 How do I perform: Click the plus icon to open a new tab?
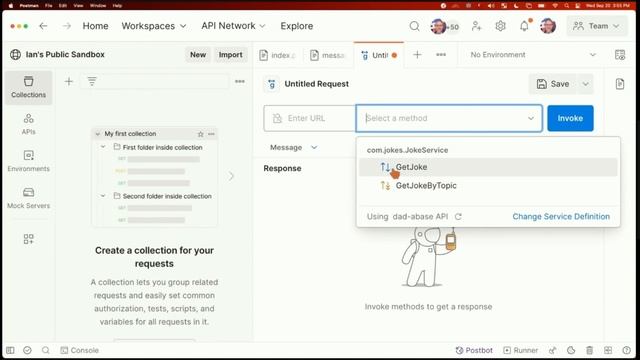coord(417,55)
